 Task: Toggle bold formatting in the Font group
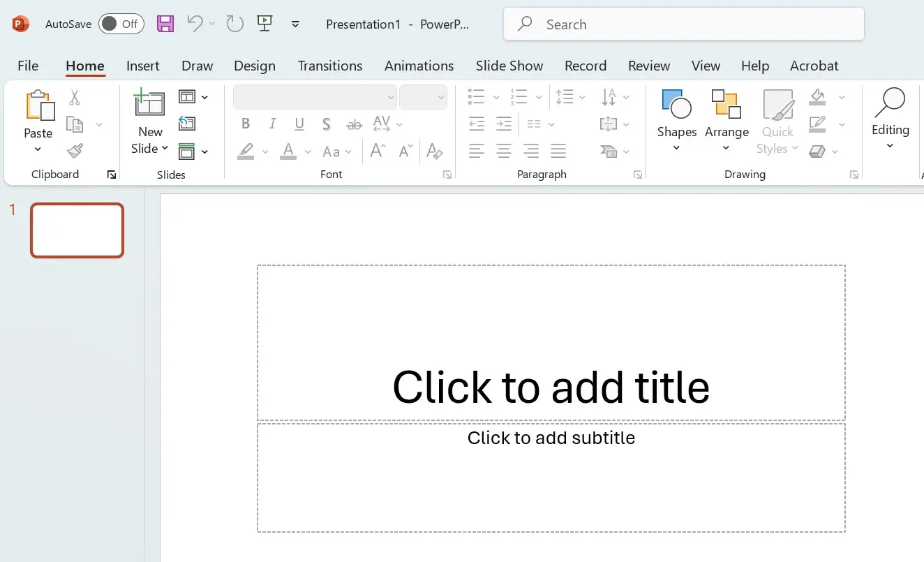coord(245,124)
